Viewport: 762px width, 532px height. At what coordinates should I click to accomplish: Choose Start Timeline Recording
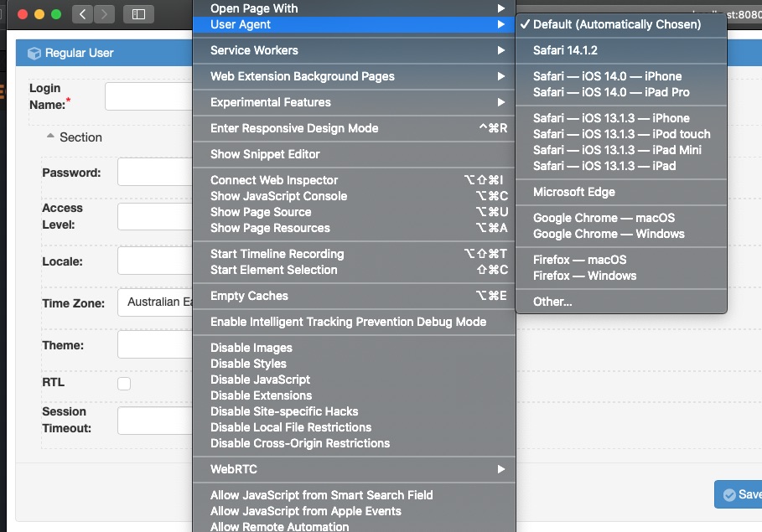(x=354, y=254)
